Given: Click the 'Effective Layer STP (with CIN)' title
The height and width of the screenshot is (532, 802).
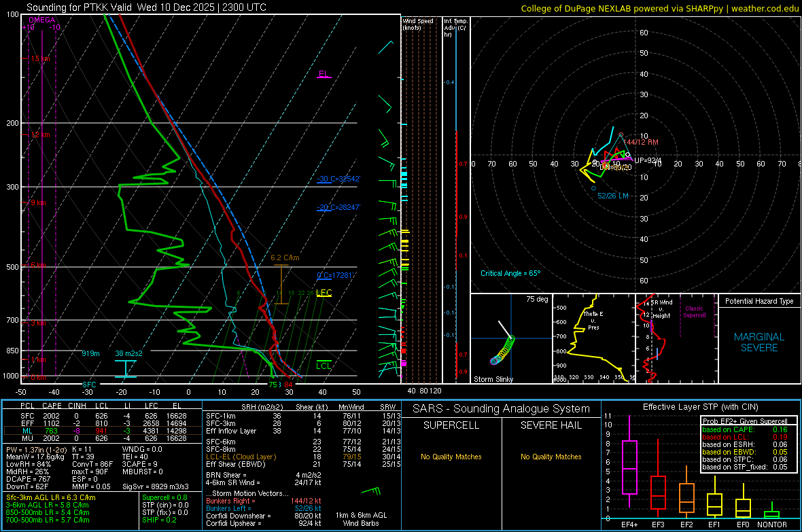Looking at the screenshot, I should pos(700,407).
